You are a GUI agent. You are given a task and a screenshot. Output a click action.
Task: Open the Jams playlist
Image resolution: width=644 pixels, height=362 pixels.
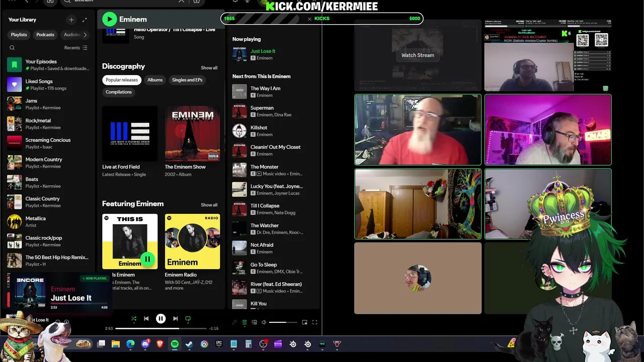click(48, 104)
